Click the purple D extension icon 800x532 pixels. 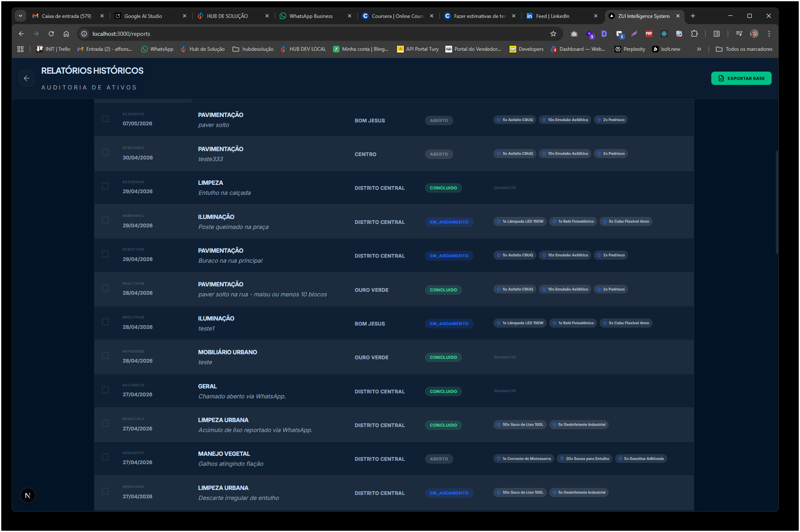point(604,34)
